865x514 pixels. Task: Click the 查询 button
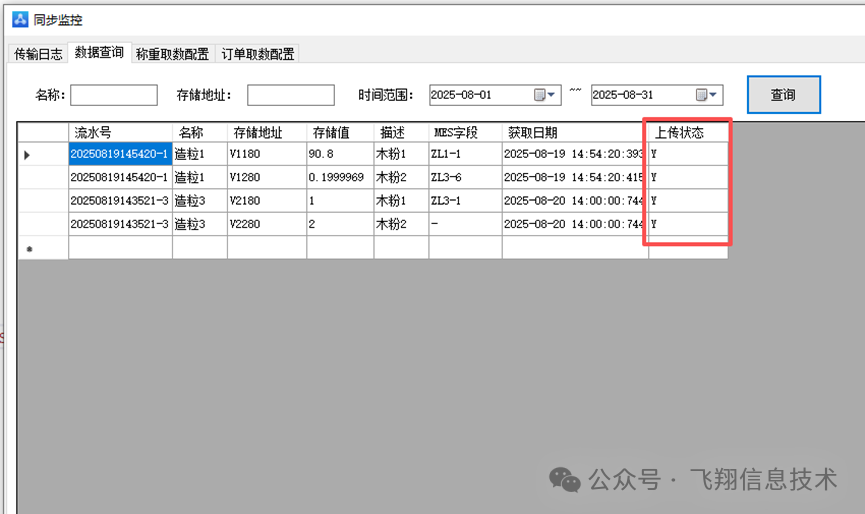pos(784,95)
